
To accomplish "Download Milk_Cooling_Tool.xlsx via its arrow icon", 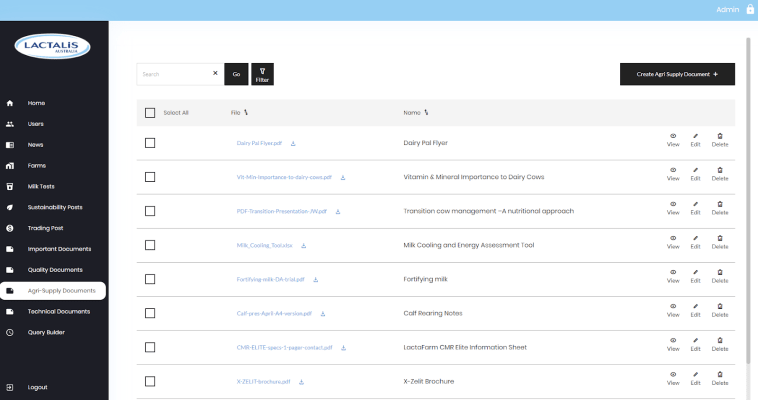I will tap(304, 246).
